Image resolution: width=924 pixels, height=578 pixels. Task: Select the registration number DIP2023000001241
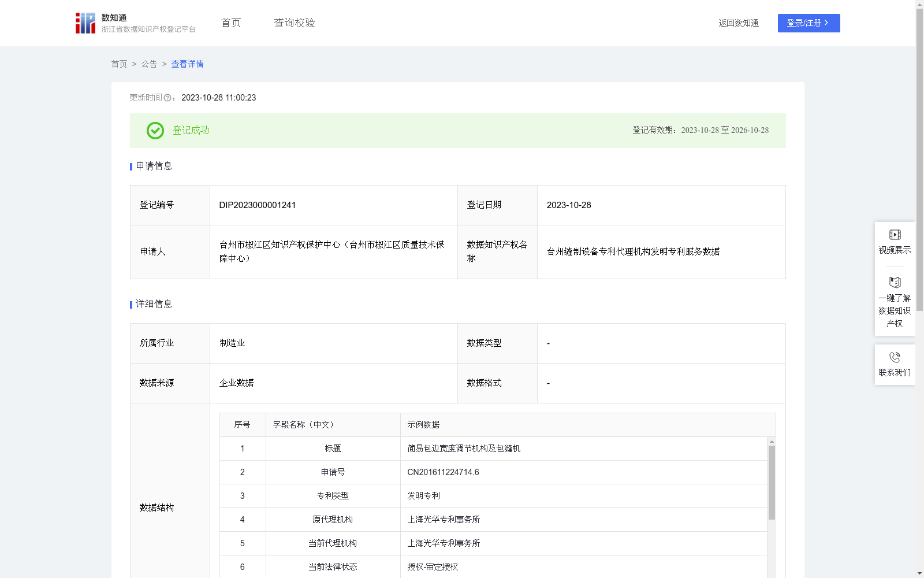pos(258,205)
